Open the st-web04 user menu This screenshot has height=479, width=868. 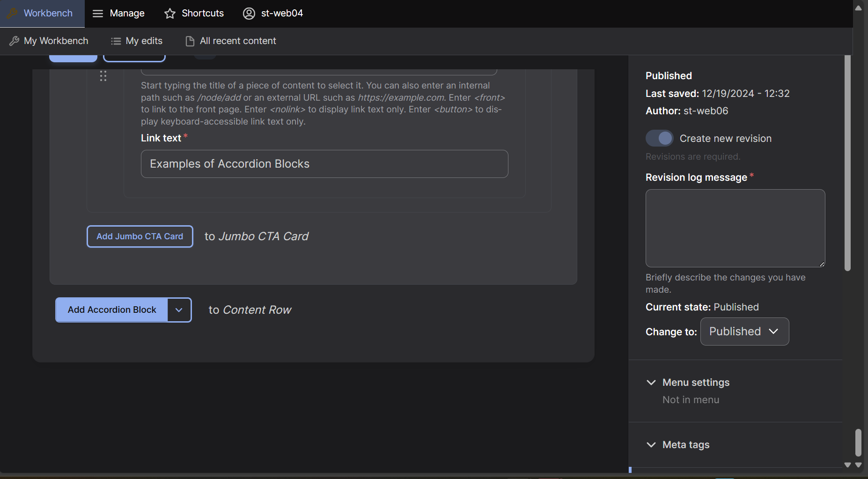pos(273,13)
